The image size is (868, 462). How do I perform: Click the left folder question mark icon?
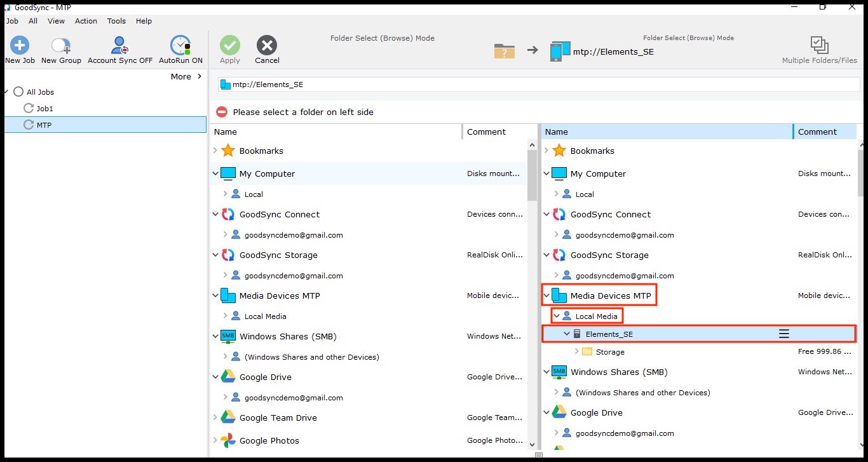(504, 51)
